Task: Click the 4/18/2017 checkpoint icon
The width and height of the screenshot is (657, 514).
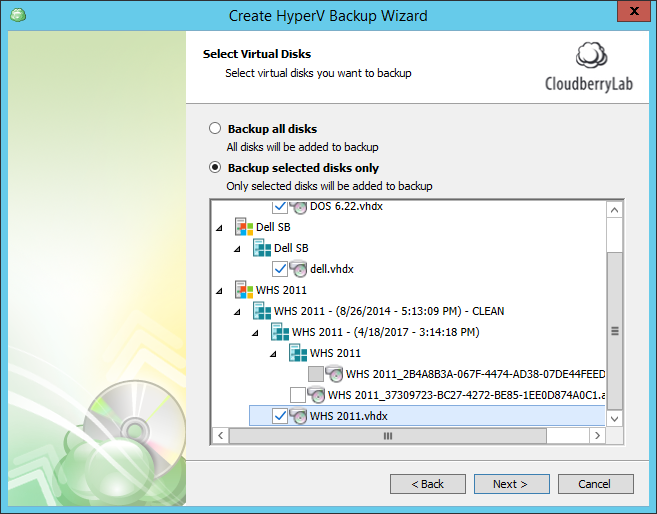Action: [x=280, y=332]
